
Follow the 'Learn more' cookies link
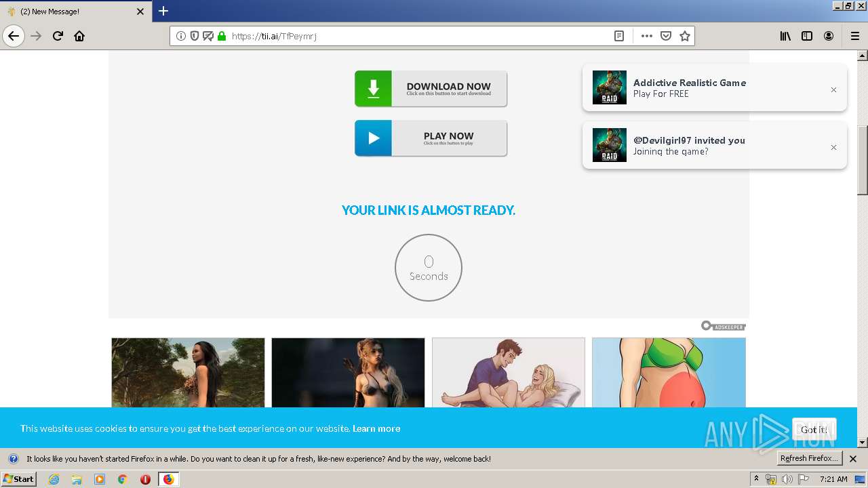tap(376, 428)
